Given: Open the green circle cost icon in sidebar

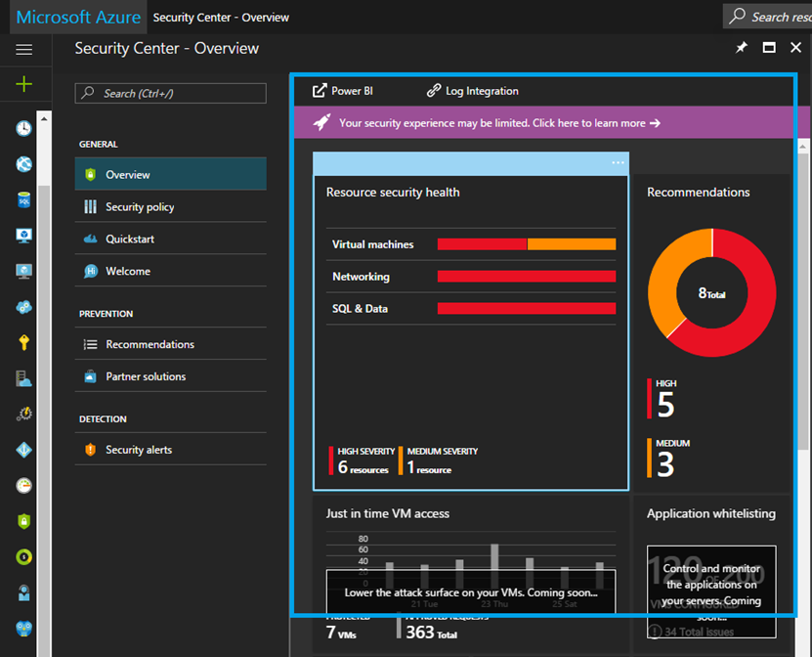Looking at the screenshot, I should tap(23, 557).
